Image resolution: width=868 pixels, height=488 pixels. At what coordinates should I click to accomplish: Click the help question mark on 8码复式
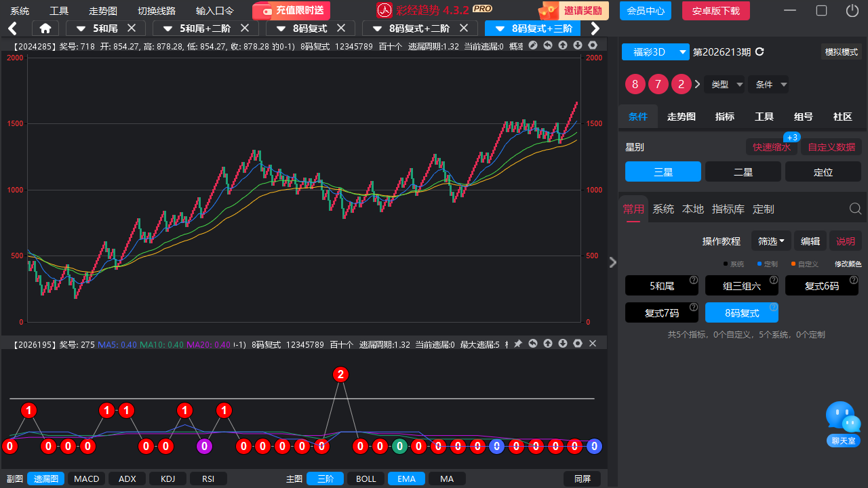click(x=774, y=307)
